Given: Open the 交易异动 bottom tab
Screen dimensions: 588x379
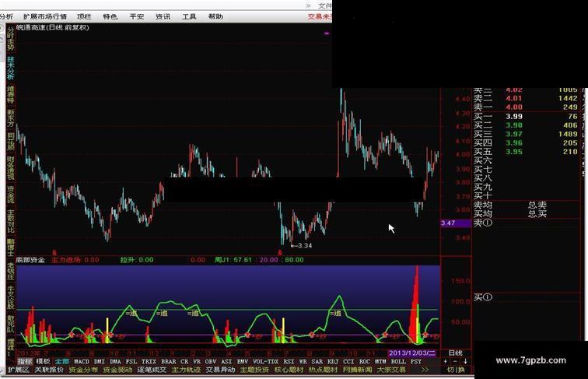Looking at the screenshot, I should (220, 370).
